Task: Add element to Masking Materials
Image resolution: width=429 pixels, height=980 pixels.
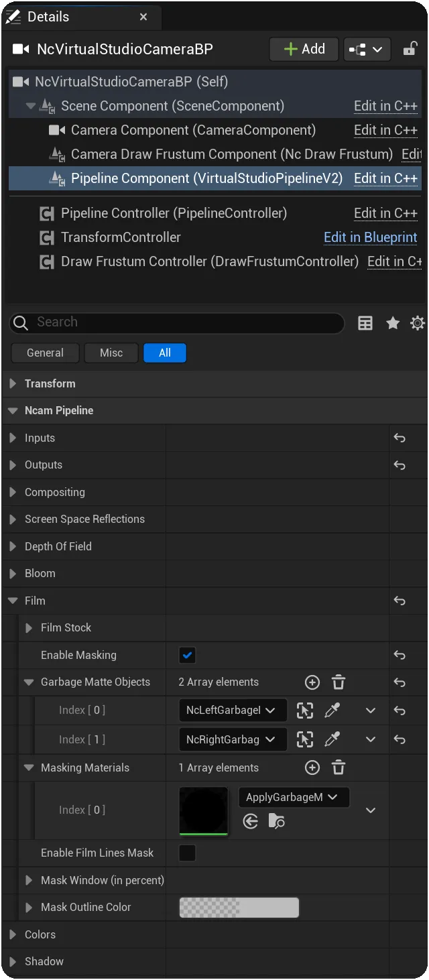Action: click(312, 768)
